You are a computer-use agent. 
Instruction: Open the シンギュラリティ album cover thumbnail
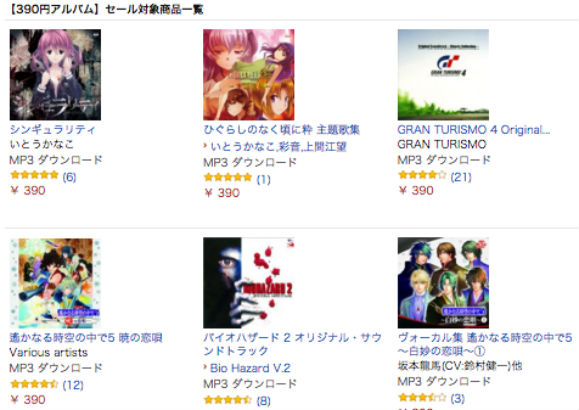pos(55,75)
